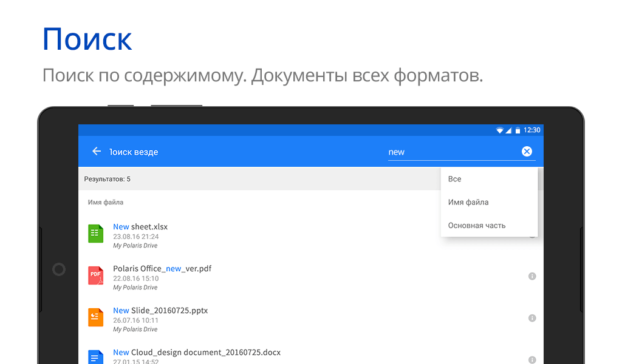Open file New sheet.xlsx
The width and height of the screenshot is (622, 364).
tap(140, 227)
